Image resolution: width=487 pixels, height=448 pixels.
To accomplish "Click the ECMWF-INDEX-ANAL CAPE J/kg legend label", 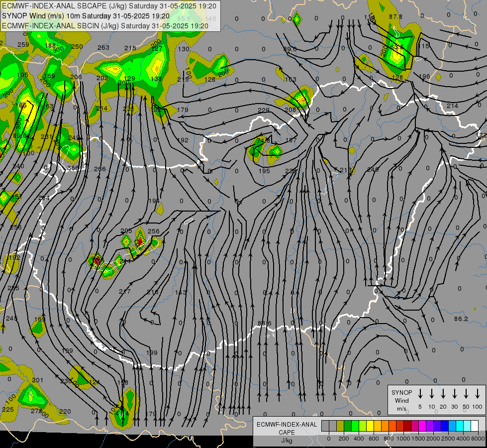I will click(x=287, y=432).
